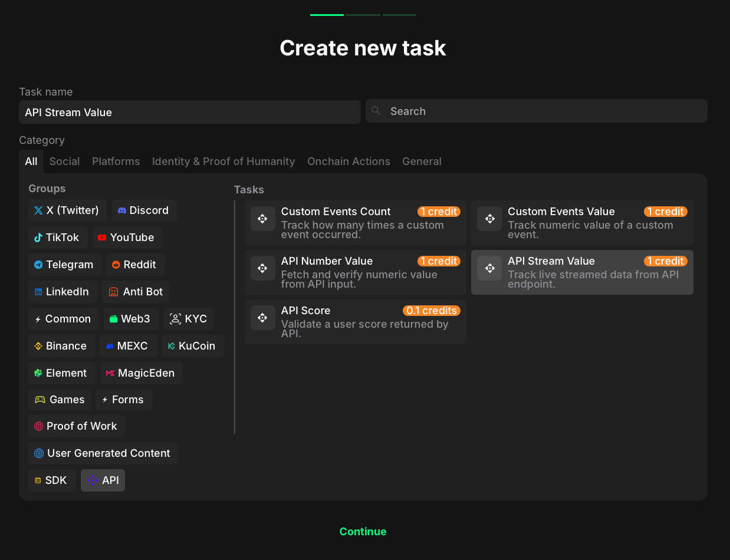Image resolution: width=730 pixels, height=560 pixels.
Task: Select the Telegram group
Action: click(x=65, y=265)
